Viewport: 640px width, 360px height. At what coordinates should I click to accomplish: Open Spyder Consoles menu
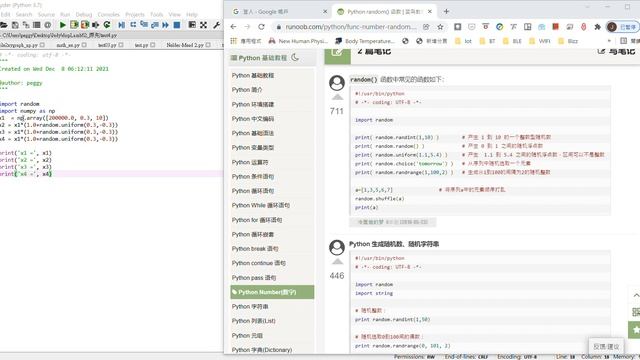[109, 14]
